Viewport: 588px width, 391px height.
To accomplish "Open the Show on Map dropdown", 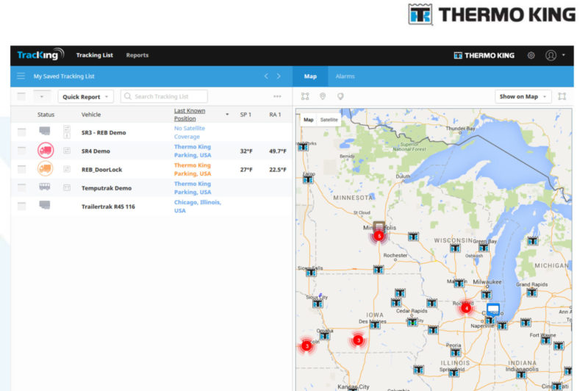I will pyautogui.click(x=523, y=96).
